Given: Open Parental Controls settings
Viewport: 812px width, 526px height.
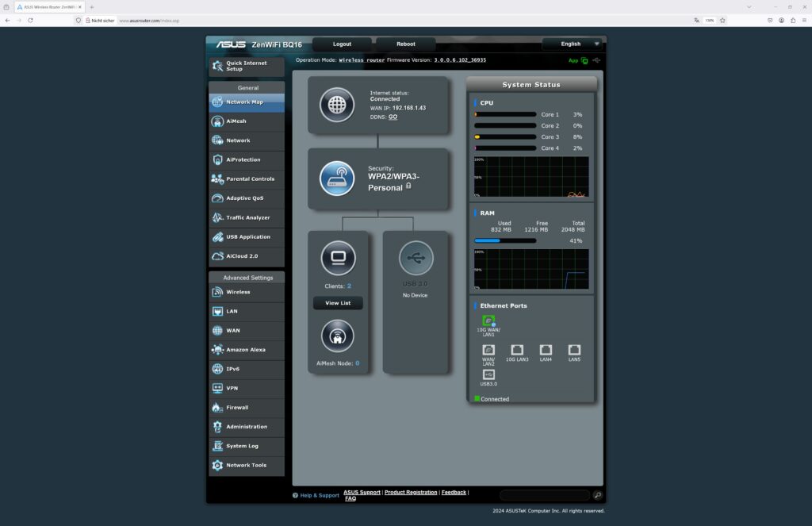Looking at the screenshot, I should pos(247,179).
